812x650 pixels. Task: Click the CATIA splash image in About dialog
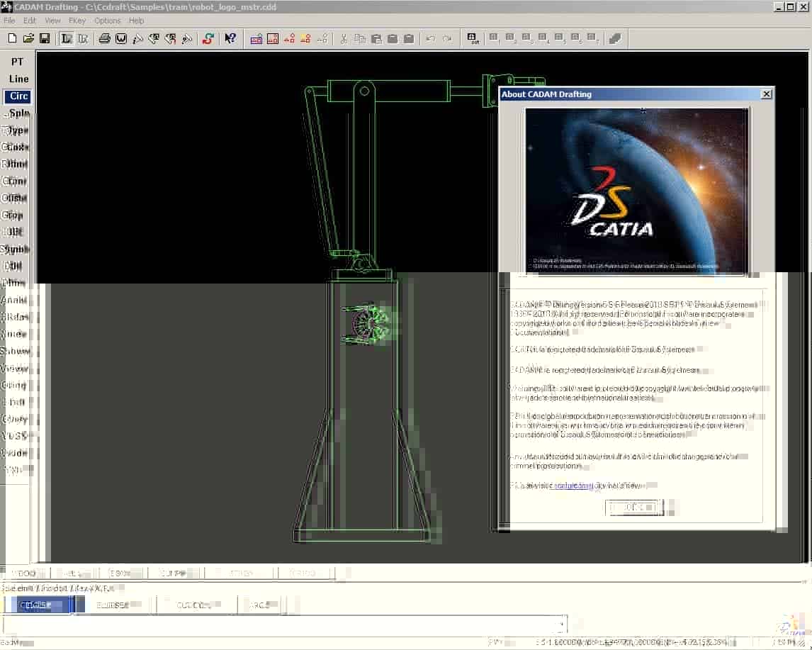(x=636, y=190)
